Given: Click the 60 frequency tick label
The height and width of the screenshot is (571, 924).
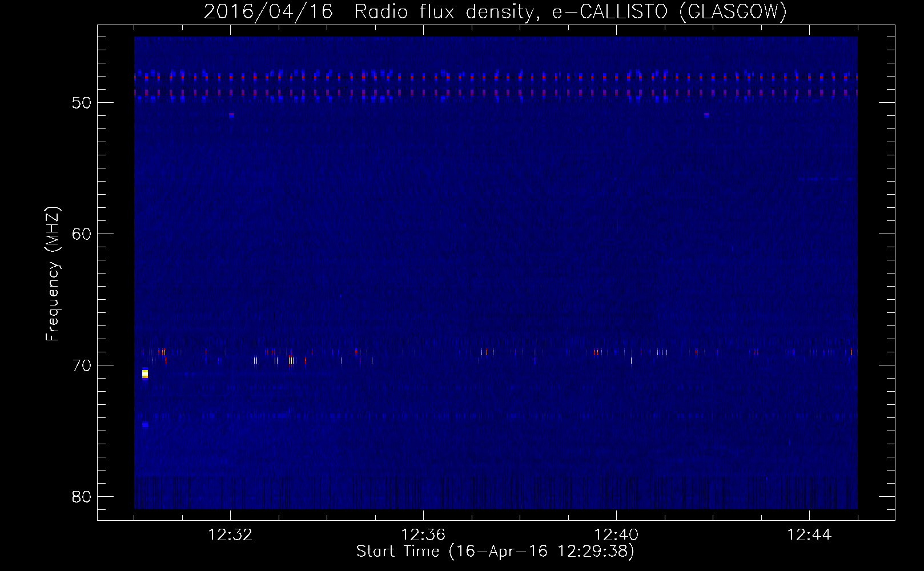Looking at the screenshot, I should coord(82,234).
